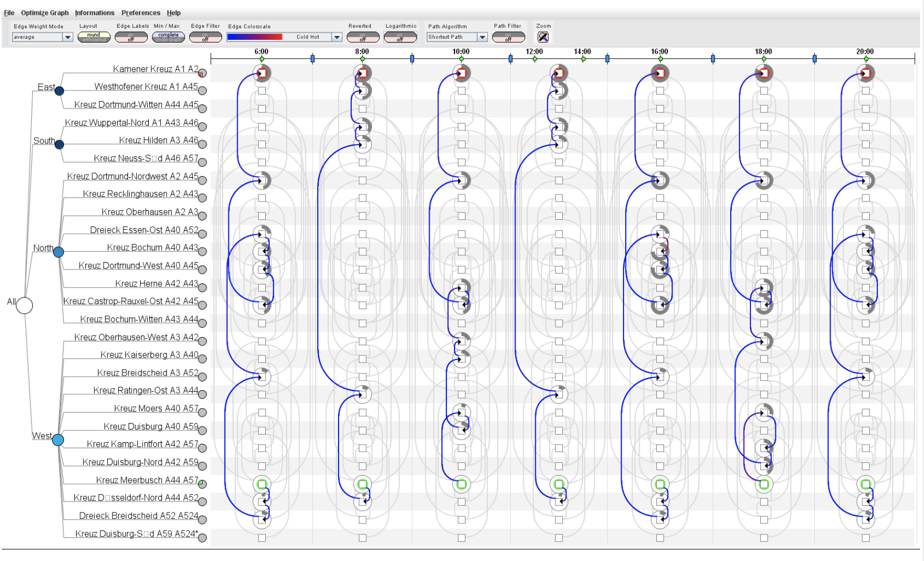Click the West group node circle
The height and width of the screenshot is (561, 924).
point(58,440)
